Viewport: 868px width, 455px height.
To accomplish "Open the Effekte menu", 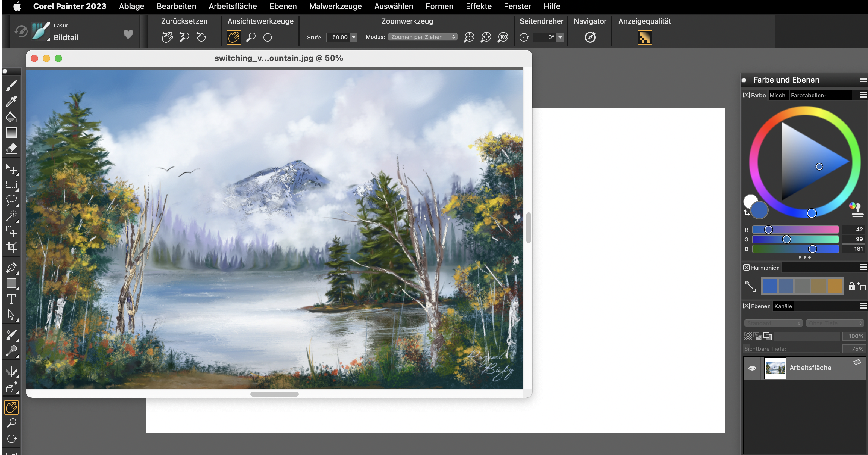I will coord(479,6).
